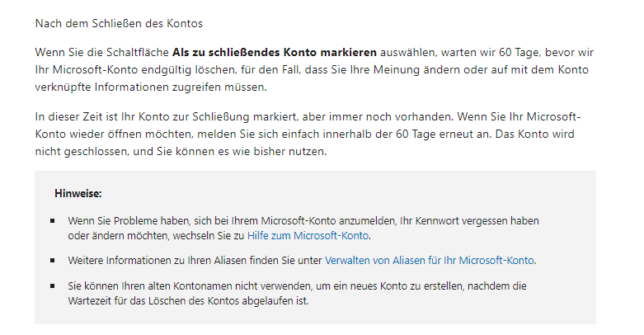The width and height of the screenshot is (644, 335).
Task: Click the heading 'Nach dem Schließen des Kontos'
Action: click(119, 23)
